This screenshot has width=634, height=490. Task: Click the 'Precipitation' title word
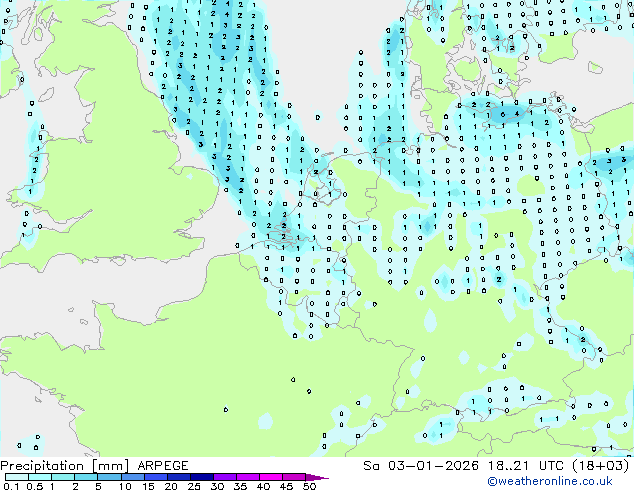pos(42,466)
